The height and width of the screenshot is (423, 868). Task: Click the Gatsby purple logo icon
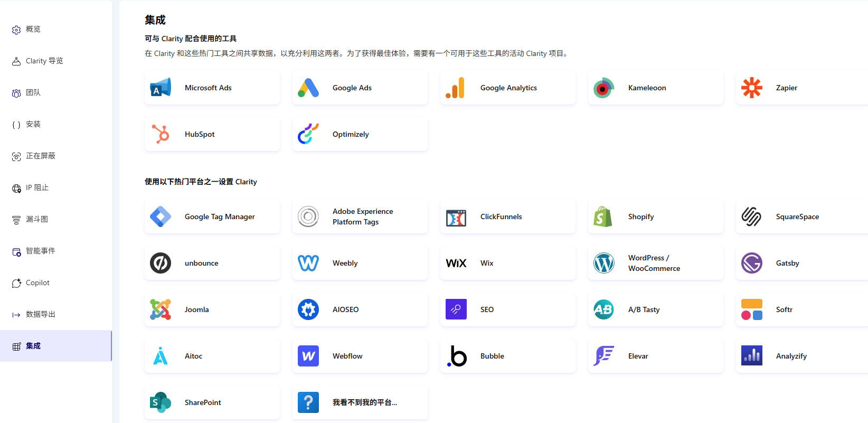point(752,263)
